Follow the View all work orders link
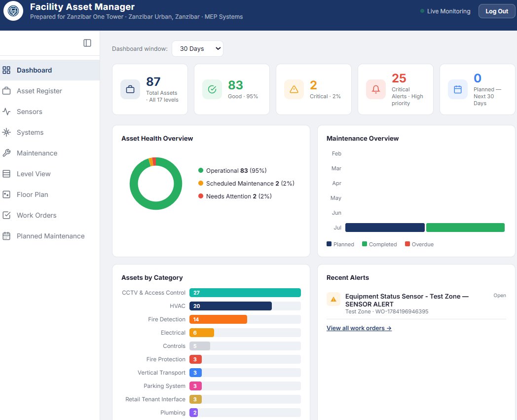This screenshot has height=420, width=517. click(359, 328)
